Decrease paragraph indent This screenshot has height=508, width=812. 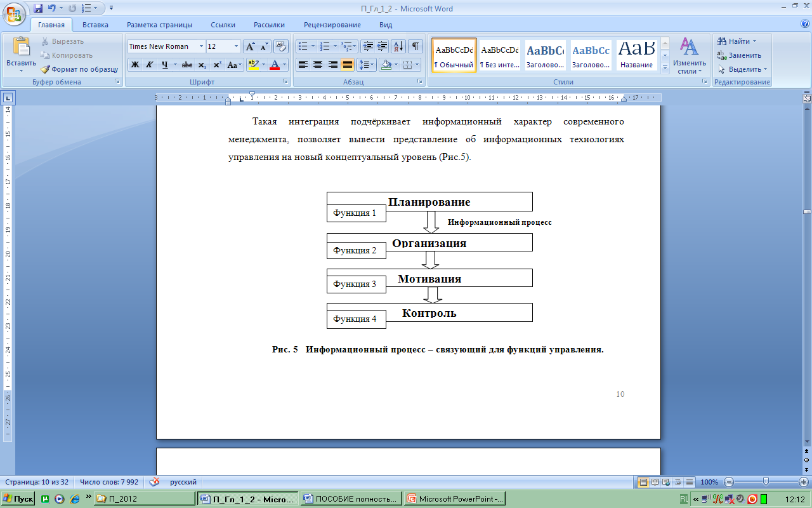click(x=368, y=46)
